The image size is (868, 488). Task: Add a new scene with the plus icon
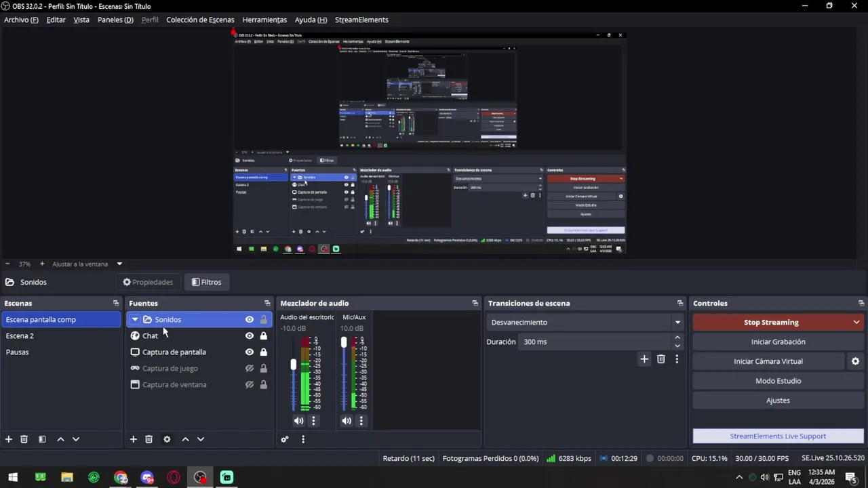9,439
